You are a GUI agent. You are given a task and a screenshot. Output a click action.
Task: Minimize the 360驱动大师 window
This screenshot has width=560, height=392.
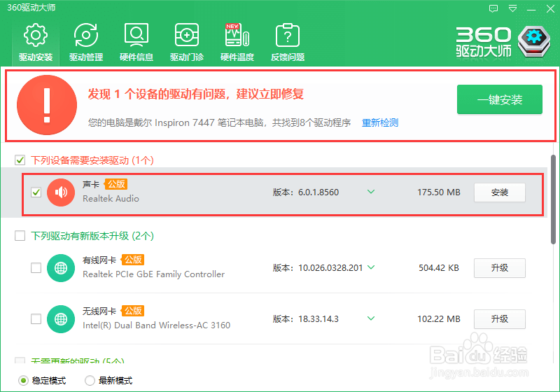pos(531,9)
